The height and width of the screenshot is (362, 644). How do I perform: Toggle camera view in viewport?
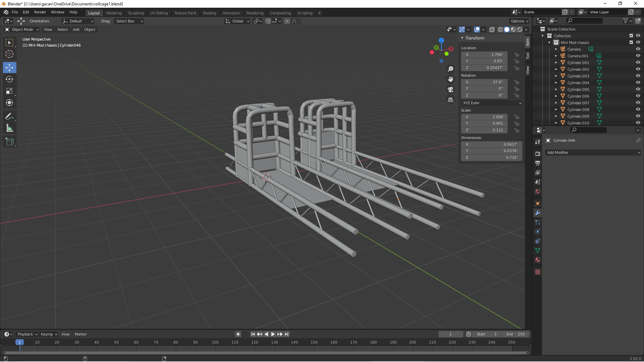[450, 89]
